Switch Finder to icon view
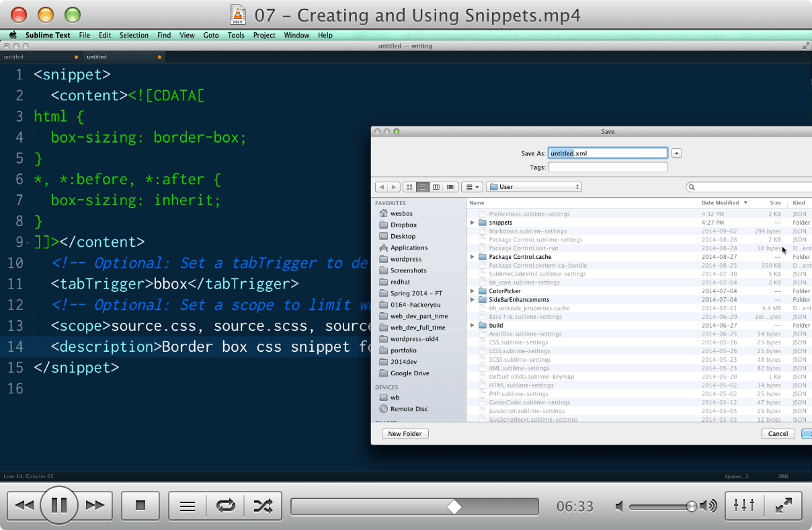 point(409,186)
